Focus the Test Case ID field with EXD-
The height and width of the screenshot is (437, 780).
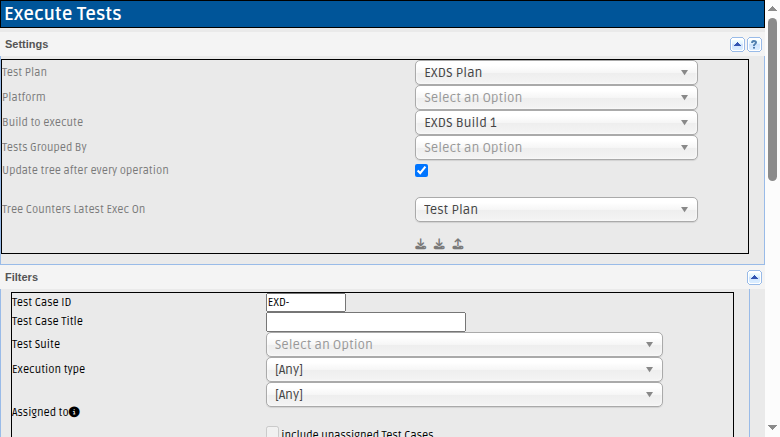coord(306,303)
